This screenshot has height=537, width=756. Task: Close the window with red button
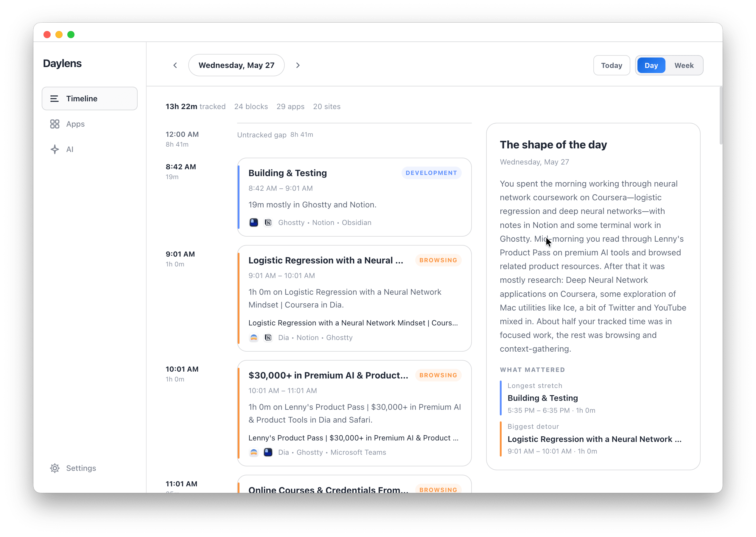pyautogui.click(x=47, y=34)
